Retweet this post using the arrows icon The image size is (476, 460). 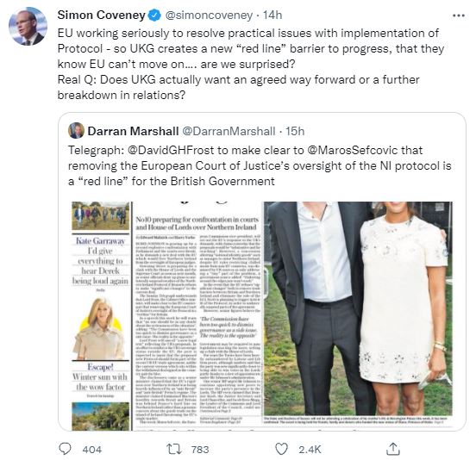point(174,449)
